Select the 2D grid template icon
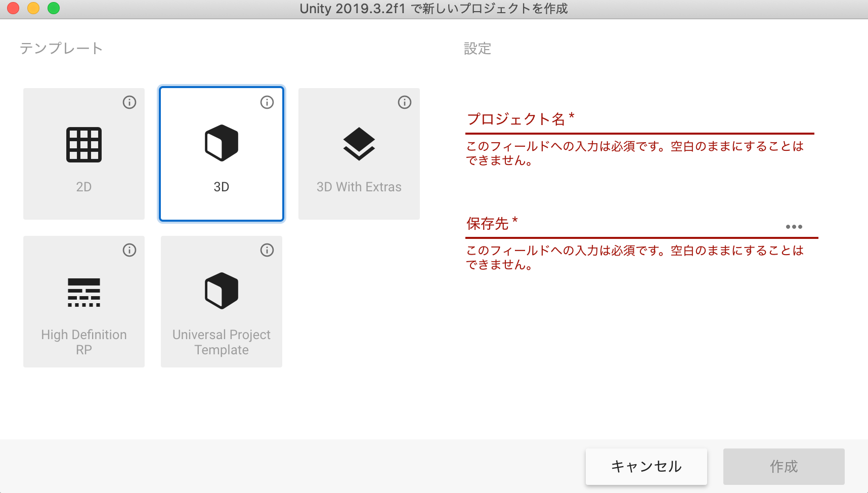The height and width of the screenshot is (493, 868). 84,145
